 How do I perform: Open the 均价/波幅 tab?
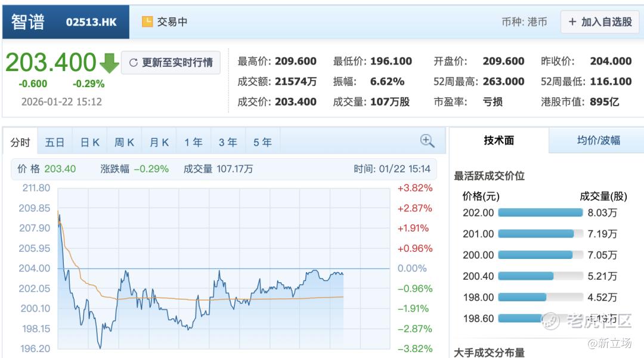(598, 141)
